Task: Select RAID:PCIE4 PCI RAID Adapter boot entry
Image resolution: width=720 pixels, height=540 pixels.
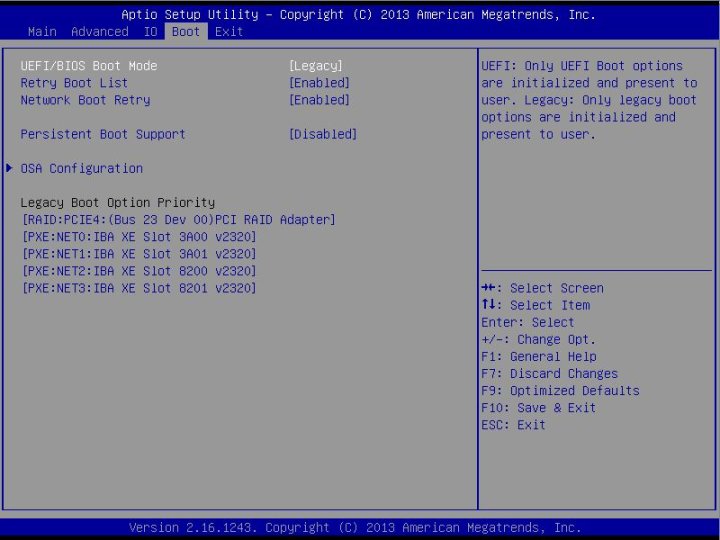Action: point(179,219)
